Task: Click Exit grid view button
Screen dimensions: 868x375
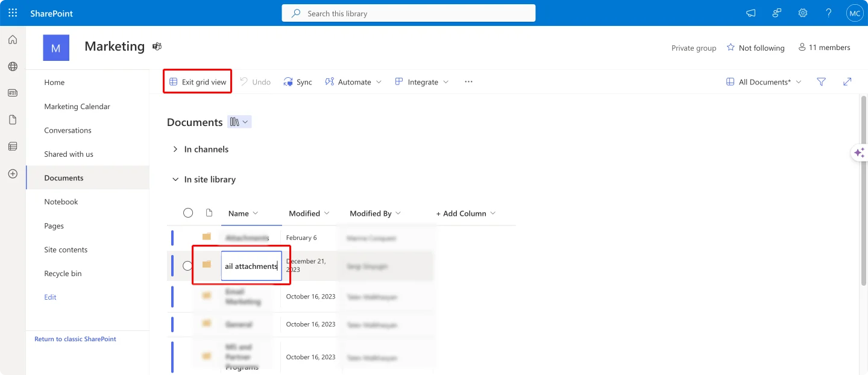Action: (198, 82)
